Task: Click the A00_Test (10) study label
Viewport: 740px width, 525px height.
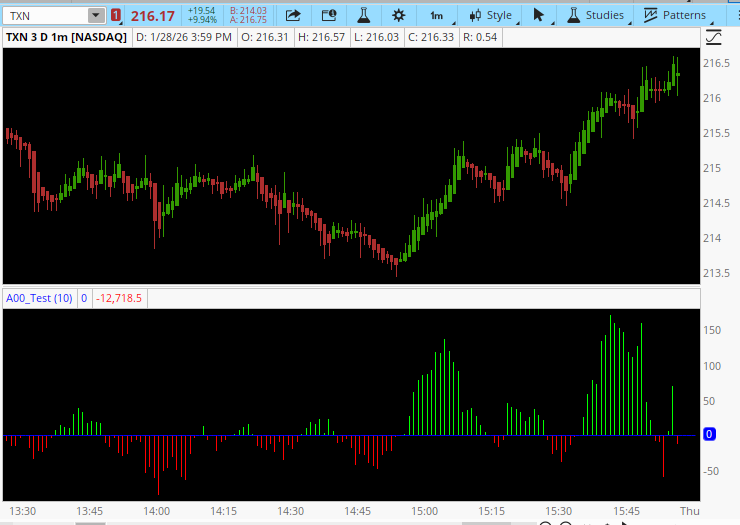Action: (x=39, y=298)
